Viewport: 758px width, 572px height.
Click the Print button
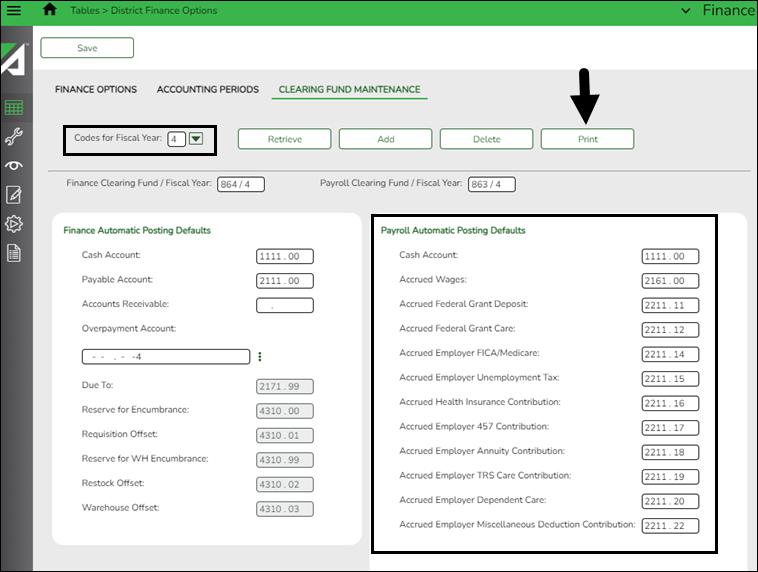point(587,139)
